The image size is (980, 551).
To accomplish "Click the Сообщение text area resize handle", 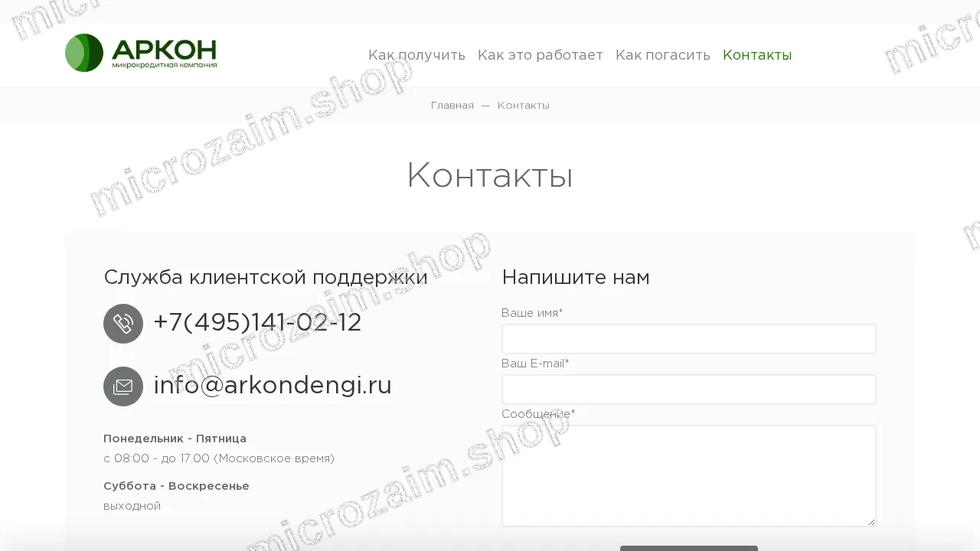I will coord(871,521).
